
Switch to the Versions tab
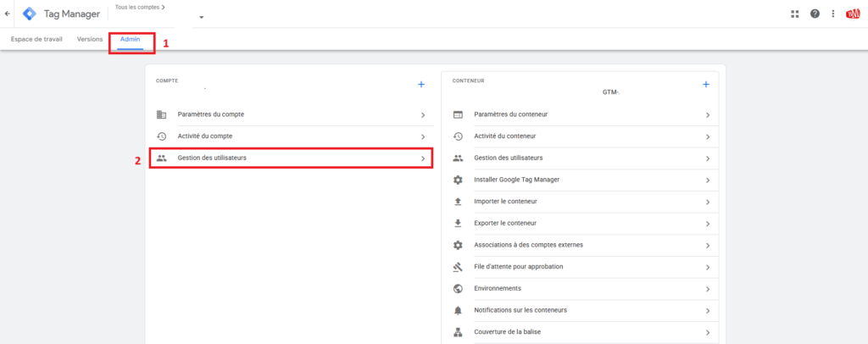click(x=90, y=39)
